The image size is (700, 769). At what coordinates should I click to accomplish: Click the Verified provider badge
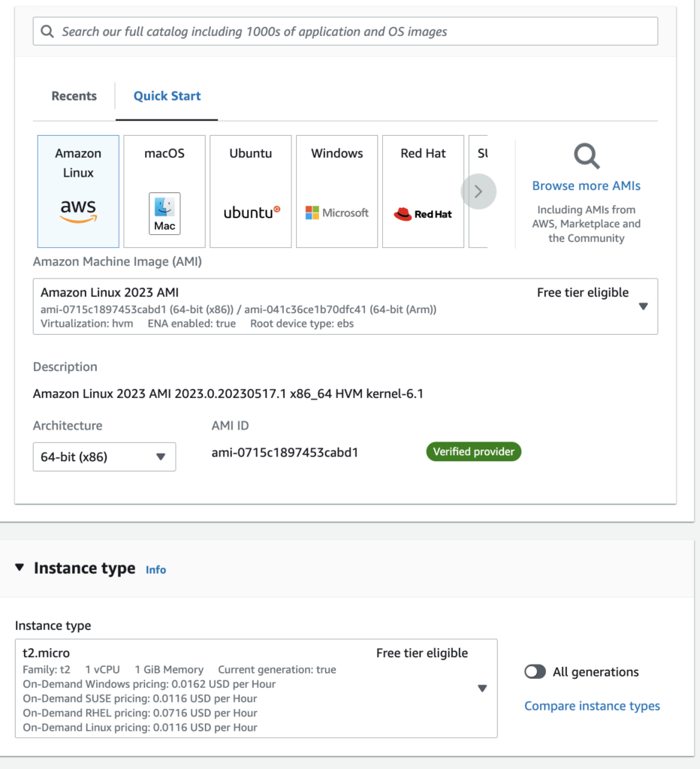click(x=473, y=452)
